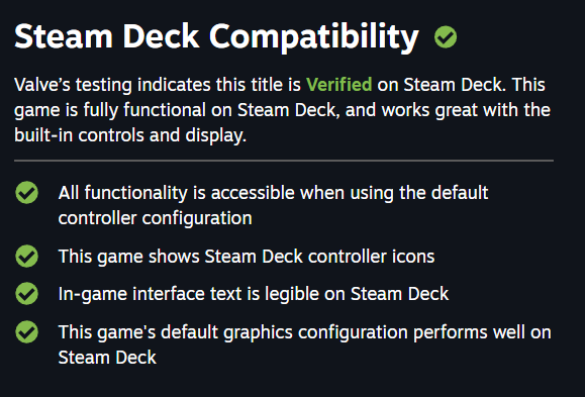
Task: Click 'built-in controls and display' text
Action: pos(130,135)
